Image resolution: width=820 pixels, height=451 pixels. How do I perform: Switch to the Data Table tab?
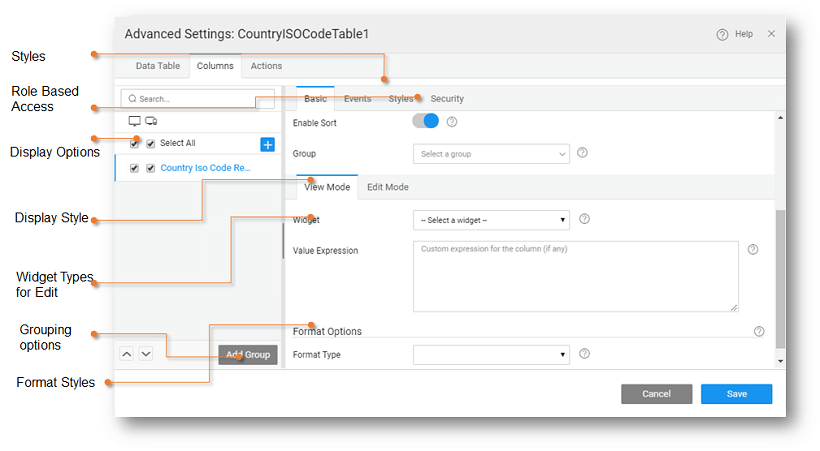tap(158, 66)
